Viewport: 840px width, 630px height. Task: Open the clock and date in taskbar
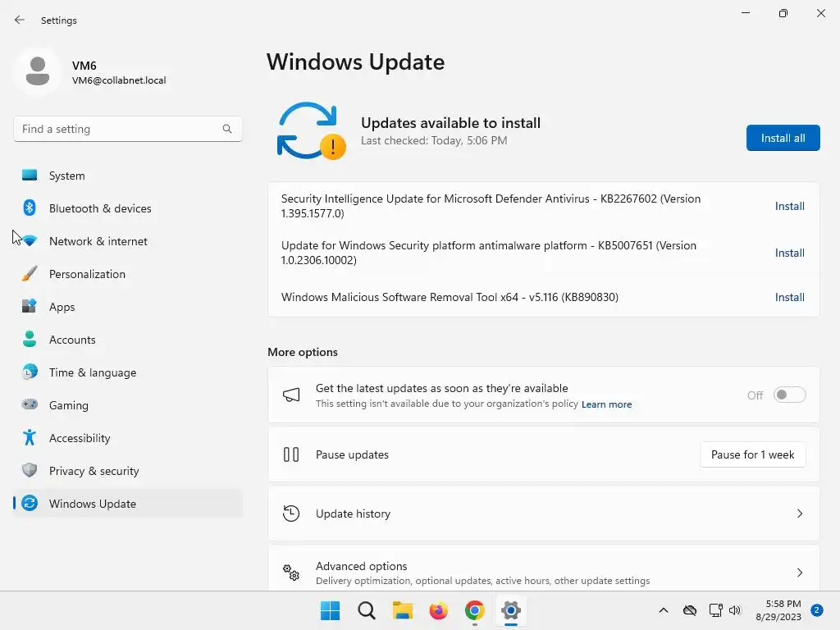click(778, 610)
